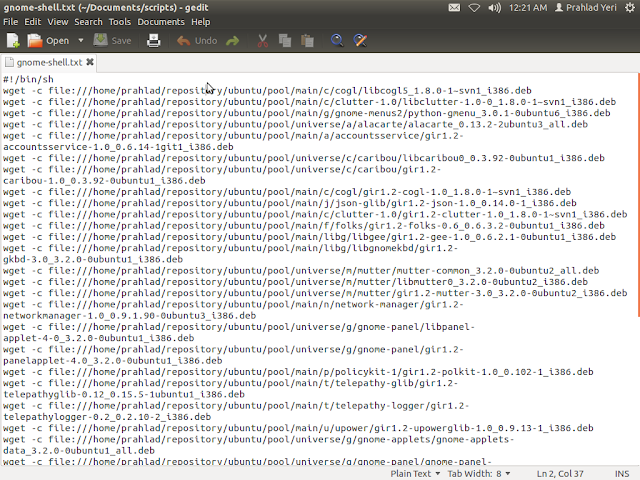640x480 pixels.
Task: Open the Tools menu
Action: tap(120, 22)
